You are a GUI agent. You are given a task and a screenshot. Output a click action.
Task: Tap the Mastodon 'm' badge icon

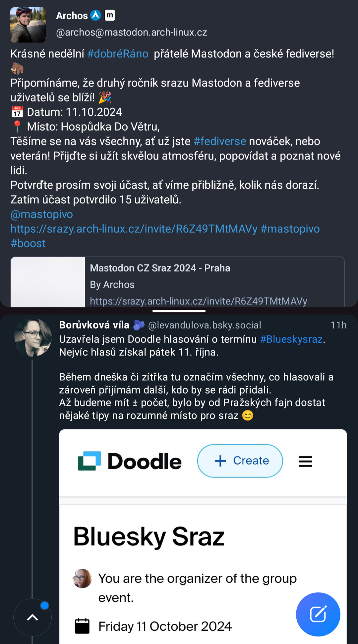click(x=110, y=15)
